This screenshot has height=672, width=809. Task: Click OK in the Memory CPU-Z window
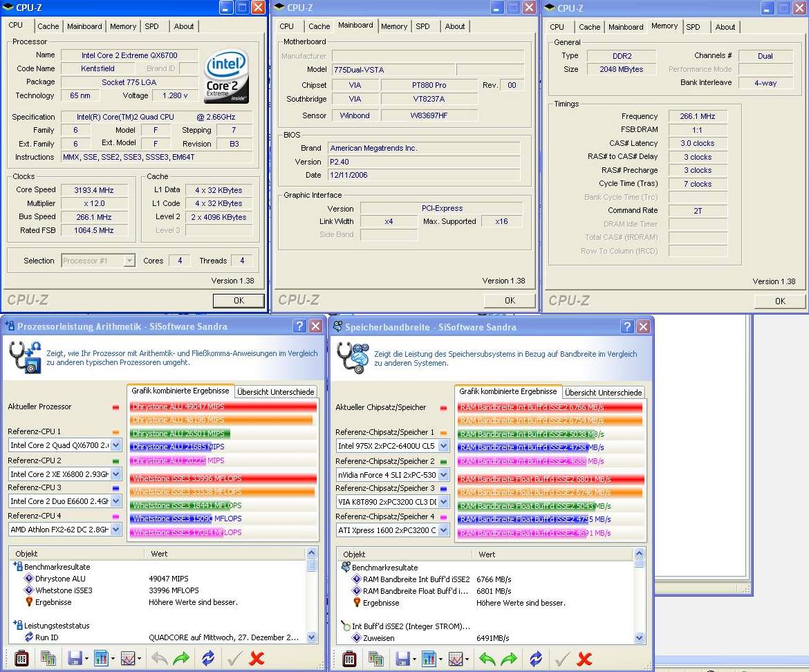(780, 301)
